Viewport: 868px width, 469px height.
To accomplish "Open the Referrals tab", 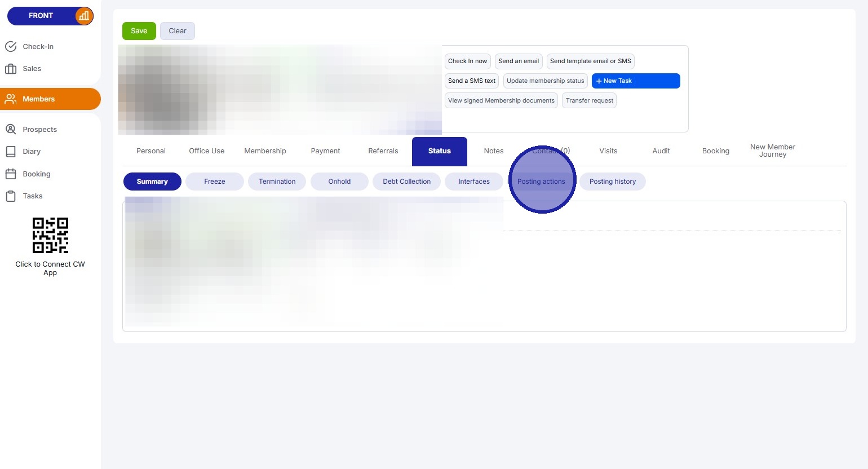I will pyautogui.click(x=383, y=151).
